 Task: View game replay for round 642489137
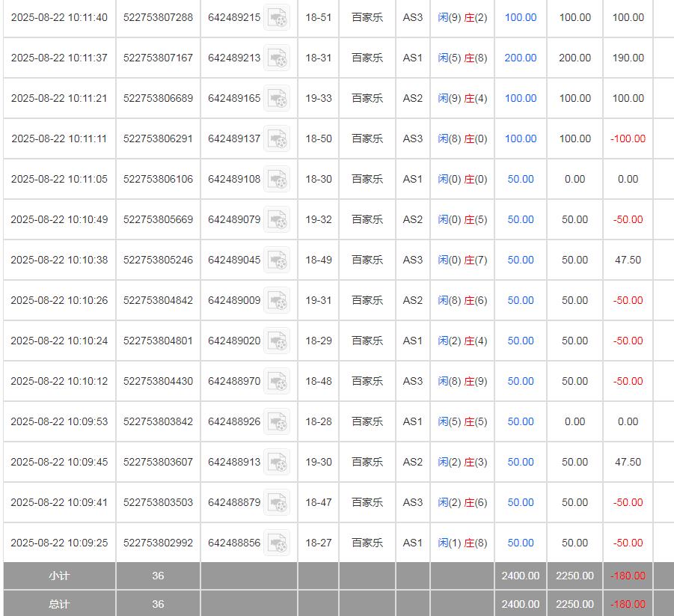(x=278, y=138)
